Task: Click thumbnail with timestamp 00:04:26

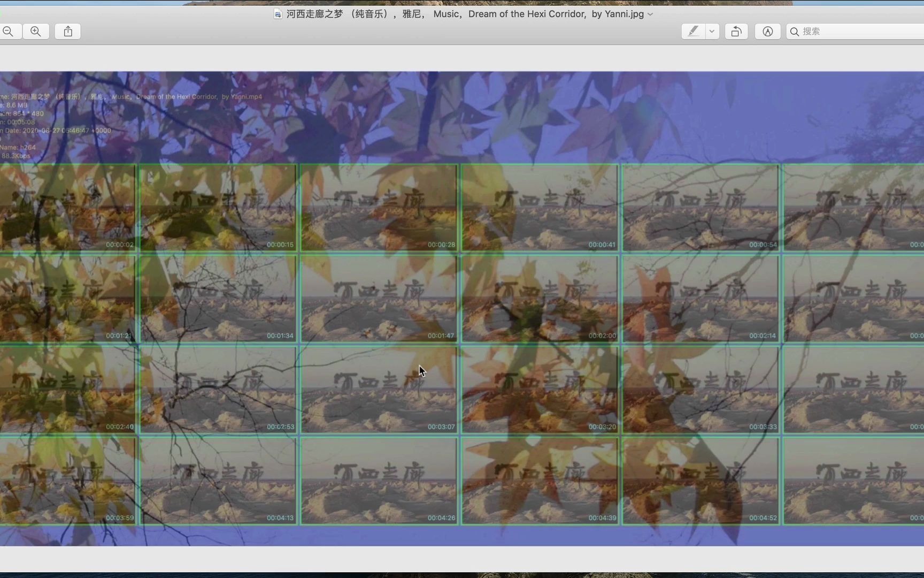Action: [379, 481]
